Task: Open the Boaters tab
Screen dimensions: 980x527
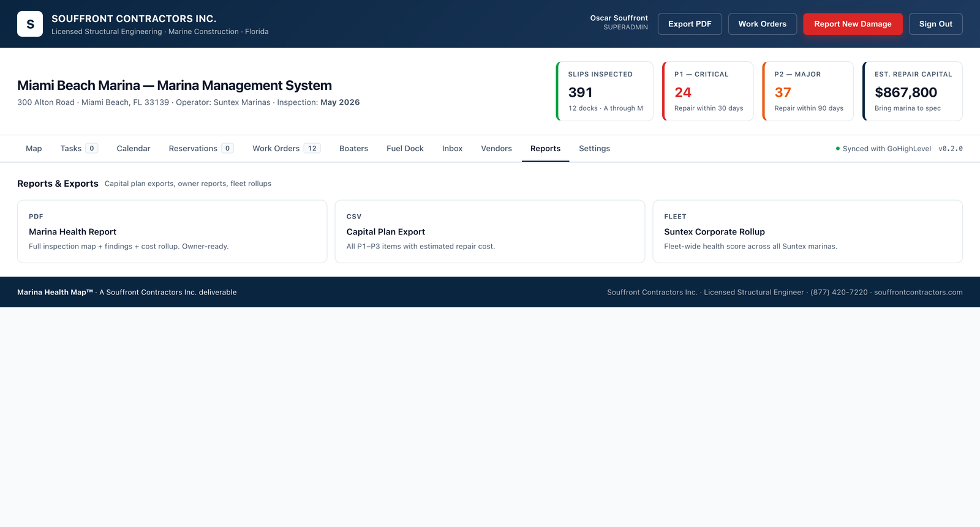Action: click(x=353, y=149)
